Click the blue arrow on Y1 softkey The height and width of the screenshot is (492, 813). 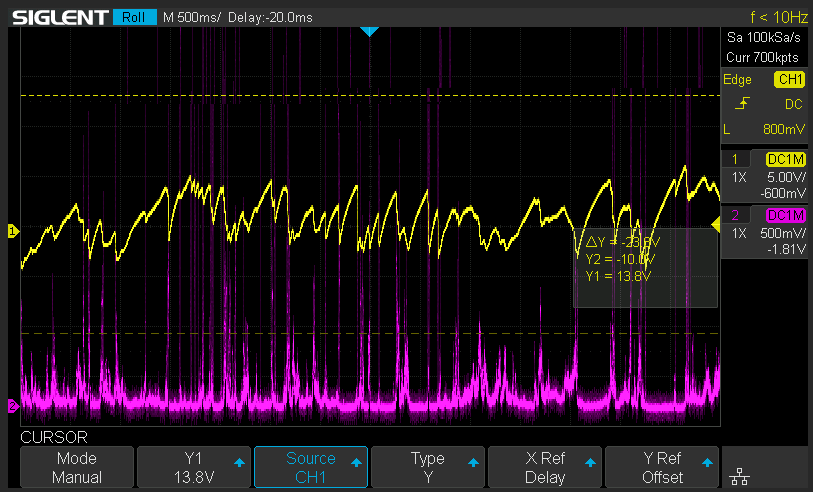(x=239, y=462)
